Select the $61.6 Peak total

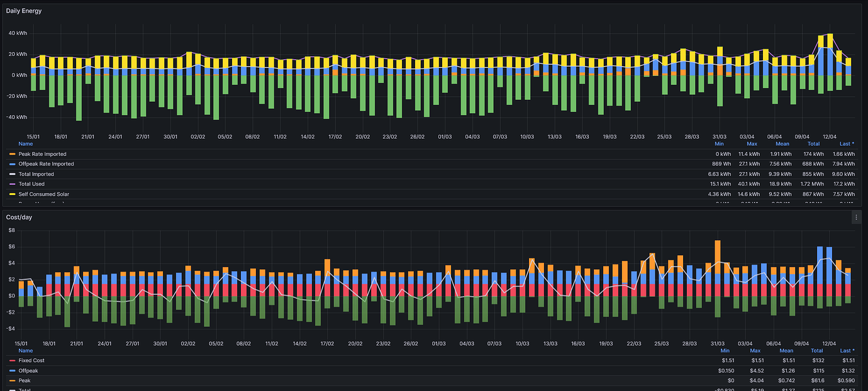click(x=816, y=381)
